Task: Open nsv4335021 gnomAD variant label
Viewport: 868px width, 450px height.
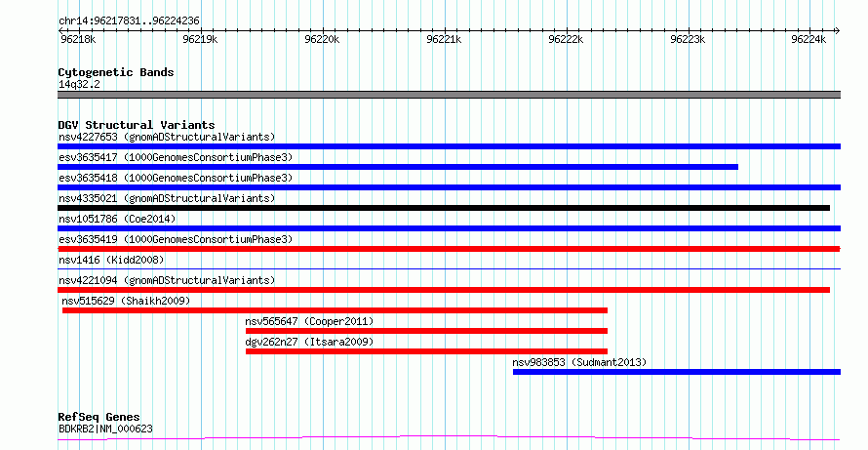Action: point(167,198)
